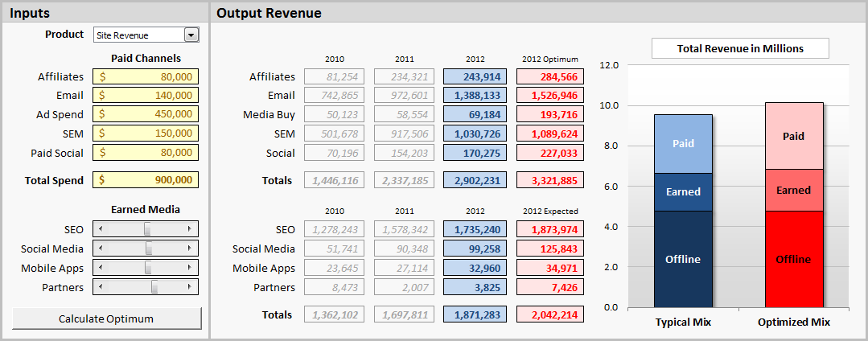The height and width of the screenshot is (341, 868).
Task: Click the Partners slider thumb
Action: point(154,287)
